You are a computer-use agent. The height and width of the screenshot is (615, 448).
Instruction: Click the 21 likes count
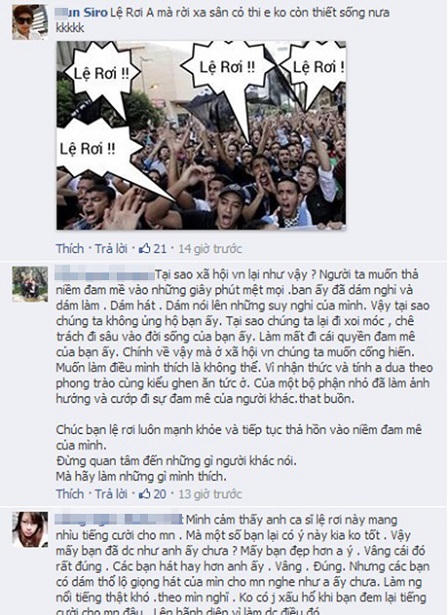160,248
